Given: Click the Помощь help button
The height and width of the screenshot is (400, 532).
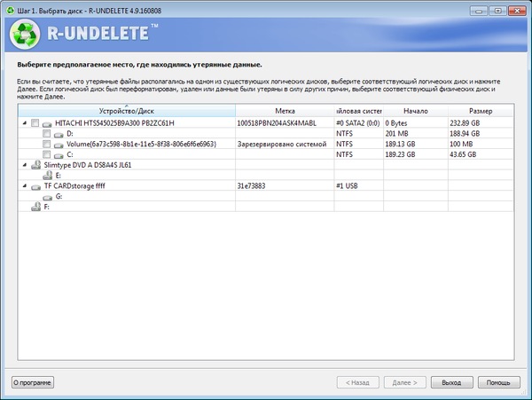Looking at the screenshot, I should (499, 382).
